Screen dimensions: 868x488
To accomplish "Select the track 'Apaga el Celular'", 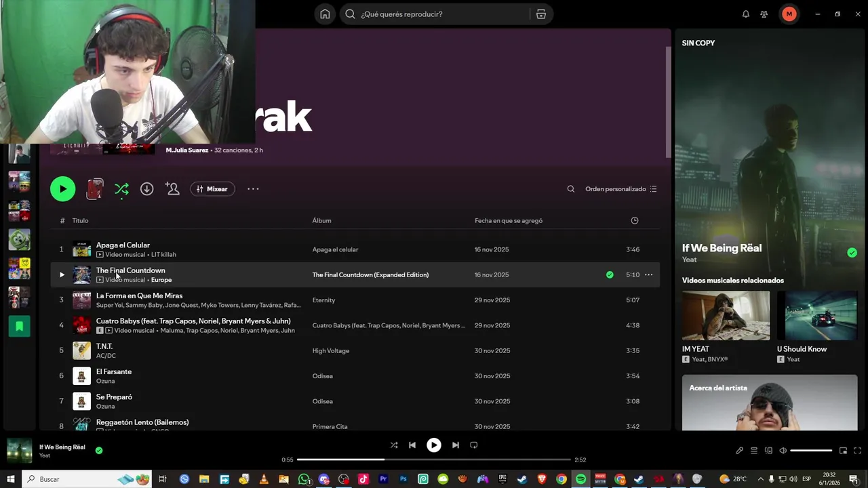I will pyautogui.click(x=123, y=245).
